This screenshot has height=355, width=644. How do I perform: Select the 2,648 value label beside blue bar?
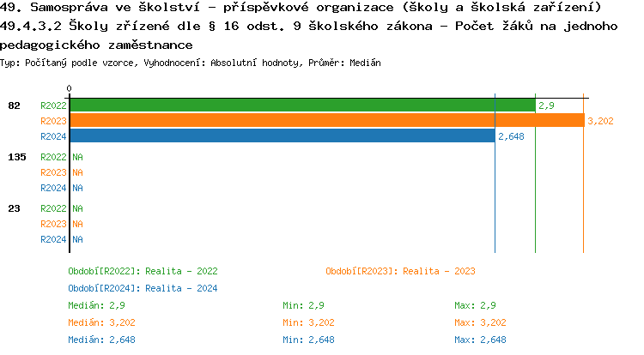pos(511,135)
